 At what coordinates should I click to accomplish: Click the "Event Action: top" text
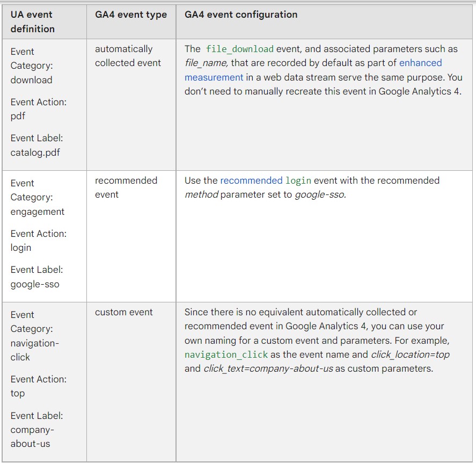coord(39,386)
